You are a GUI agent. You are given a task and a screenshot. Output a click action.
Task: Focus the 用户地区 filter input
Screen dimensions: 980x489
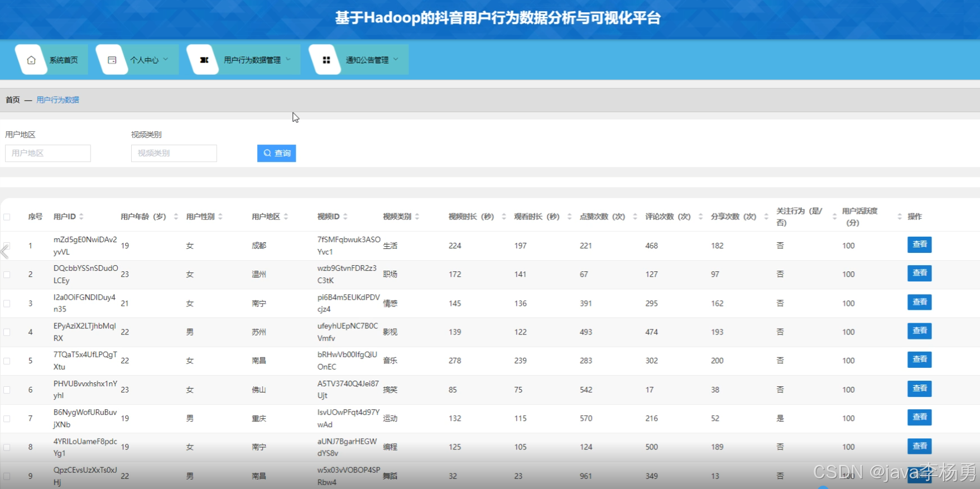[48, 153]
